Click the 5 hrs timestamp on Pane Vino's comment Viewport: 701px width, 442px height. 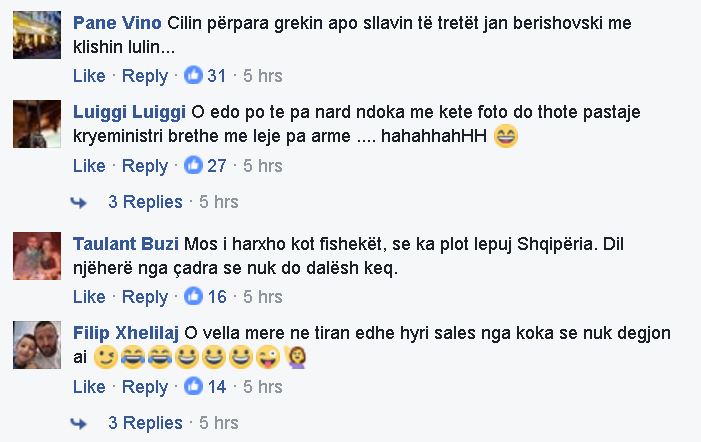tap(263, 75)
